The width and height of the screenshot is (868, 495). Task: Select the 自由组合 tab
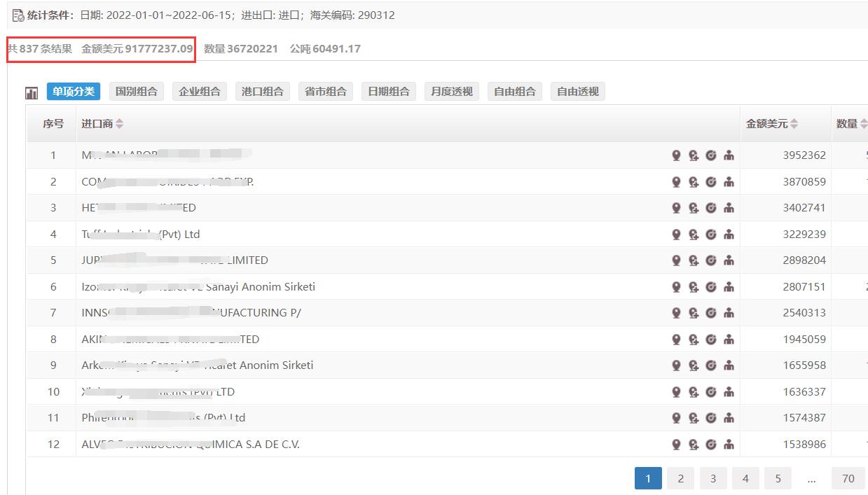515,92
